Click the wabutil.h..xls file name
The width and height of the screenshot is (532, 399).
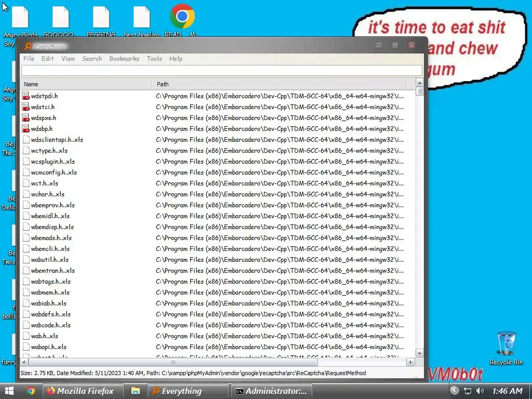50,260
